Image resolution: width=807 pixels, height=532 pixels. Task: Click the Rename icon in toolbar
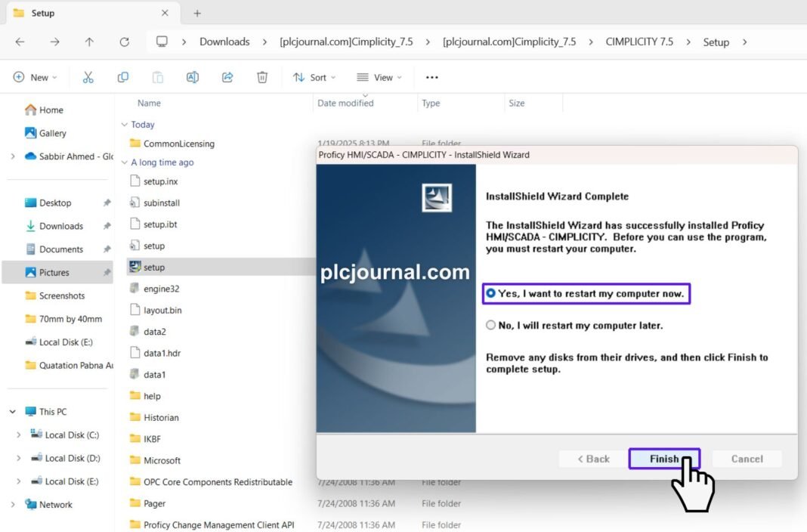(193, 77)
